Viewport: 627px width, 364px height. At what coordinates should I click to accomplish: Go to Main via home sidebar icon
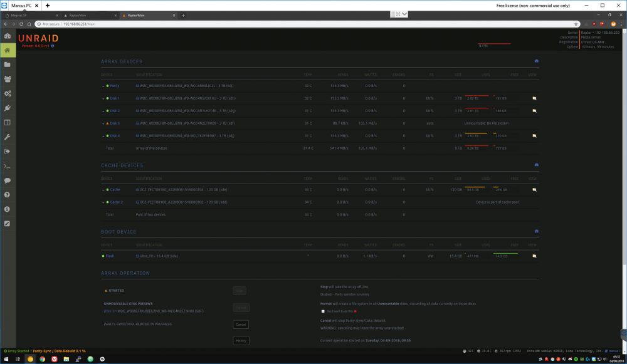coord(8,50)
